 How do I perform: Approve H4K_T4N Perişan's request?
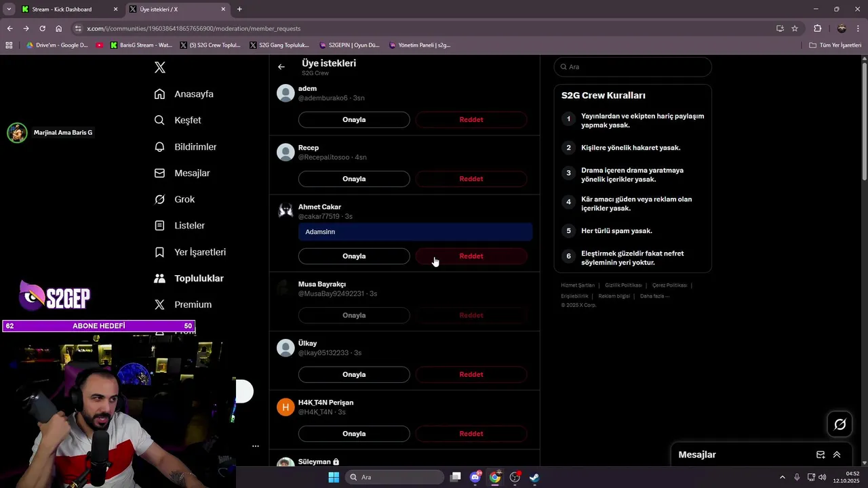click(x=354, y=434)
